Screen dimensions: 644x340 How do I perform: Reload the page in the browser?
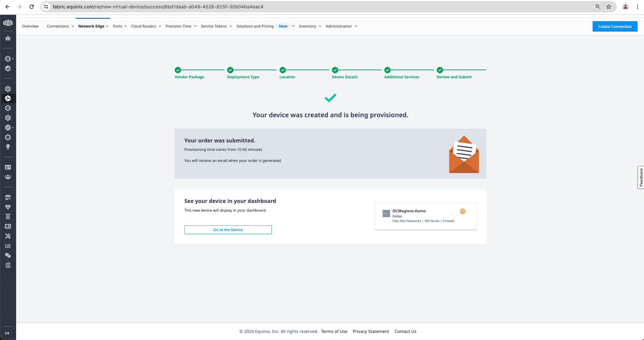32,7
